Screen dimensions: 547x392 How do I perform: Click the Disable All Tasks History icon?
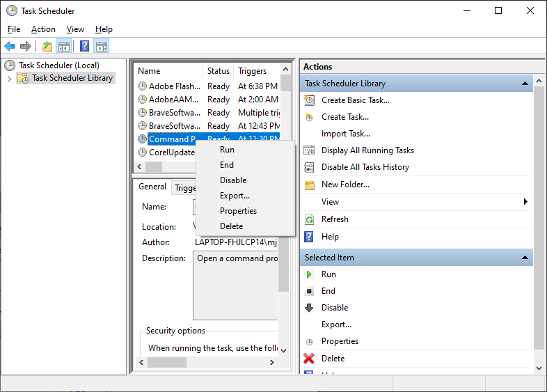click(309, 167)
